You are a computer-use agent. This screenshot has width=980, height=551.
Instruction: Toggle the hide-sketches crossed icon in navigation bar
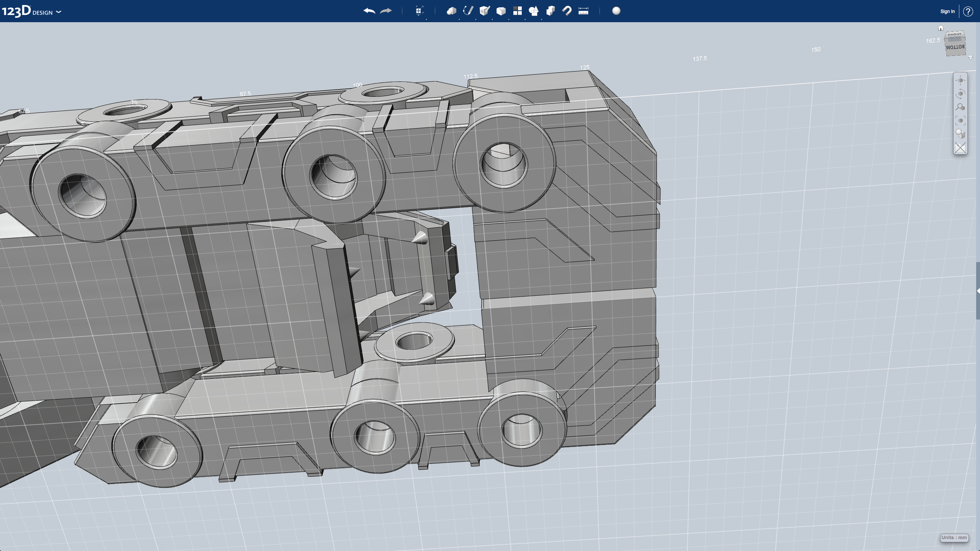point(960,148)
